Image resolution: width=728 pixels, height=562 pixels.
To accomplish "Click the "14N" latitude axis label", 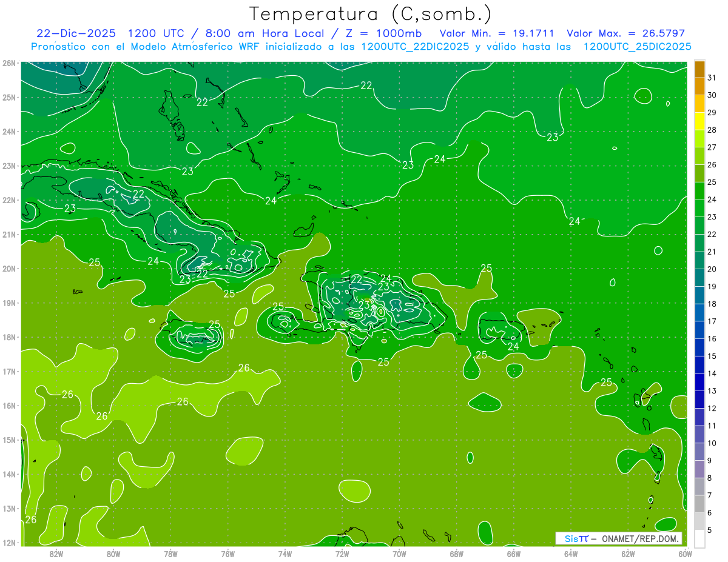I will pos(8,474).
